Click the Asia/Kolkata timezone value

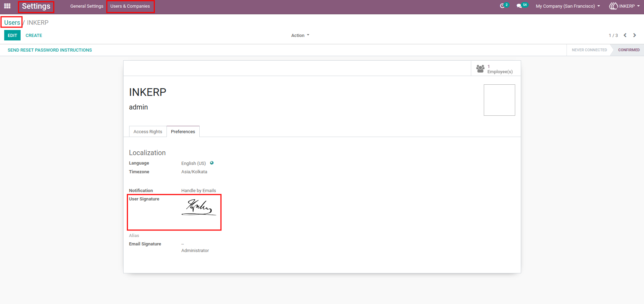coord(194,172)
